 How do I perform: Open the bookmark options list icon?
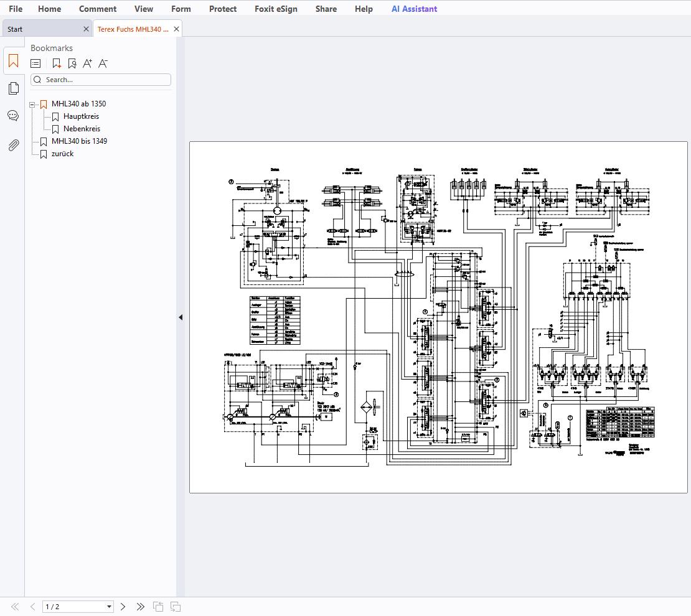[36, 63]
